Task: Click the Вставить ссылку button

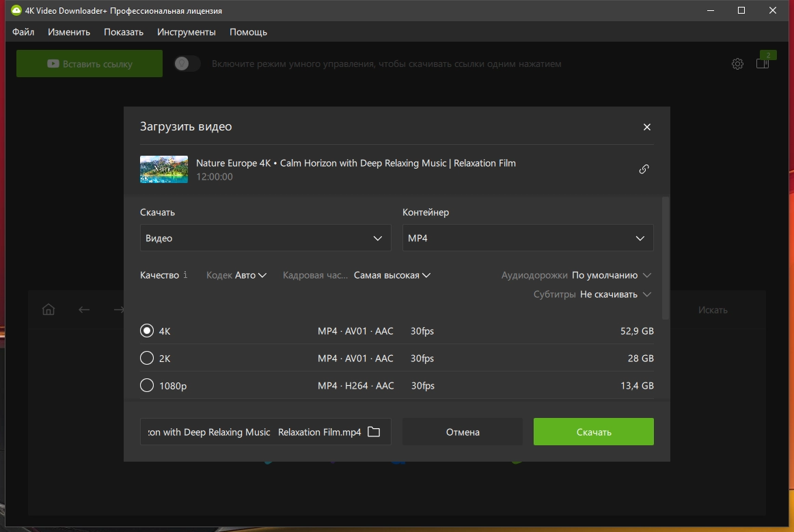Action: 89,64
